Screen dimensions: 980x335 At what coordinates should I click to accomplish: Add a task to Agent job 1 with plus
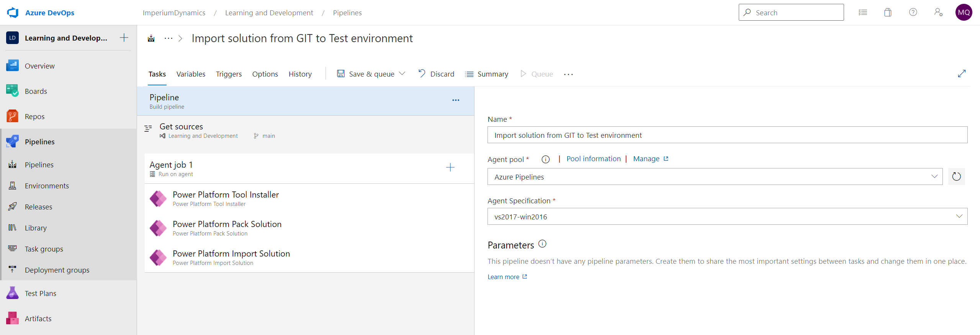450,167
